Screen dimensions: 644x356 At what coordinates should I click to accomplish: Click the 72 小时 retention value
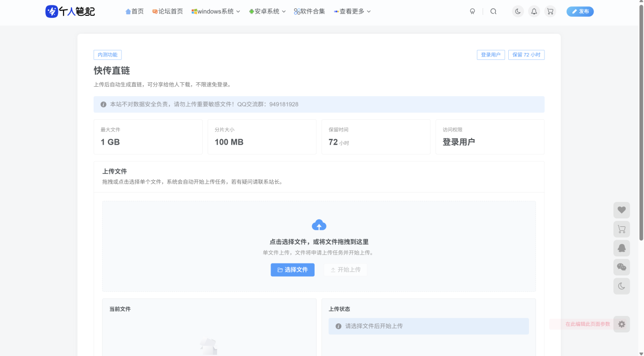(339, 142)
